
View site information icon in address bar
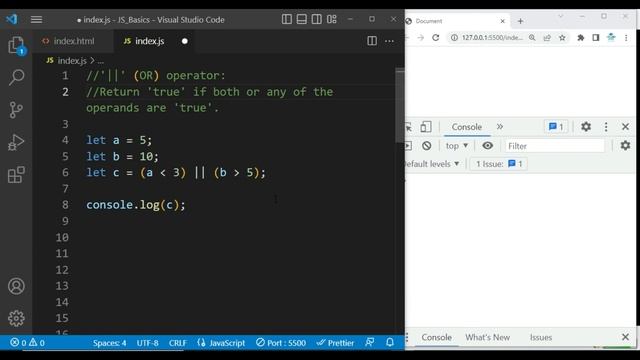(x=454, y=38)
